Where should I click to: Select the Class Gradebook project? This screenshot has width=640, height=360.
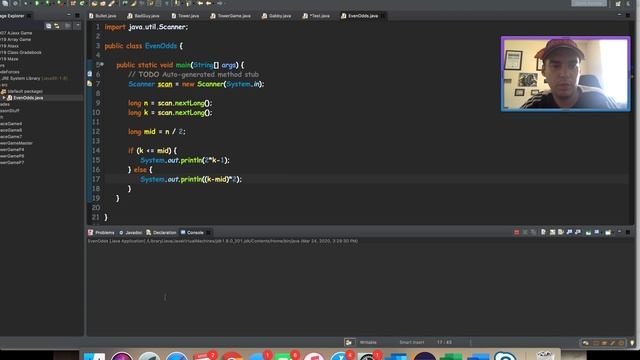pyautogui.click(x=21, y=53)
